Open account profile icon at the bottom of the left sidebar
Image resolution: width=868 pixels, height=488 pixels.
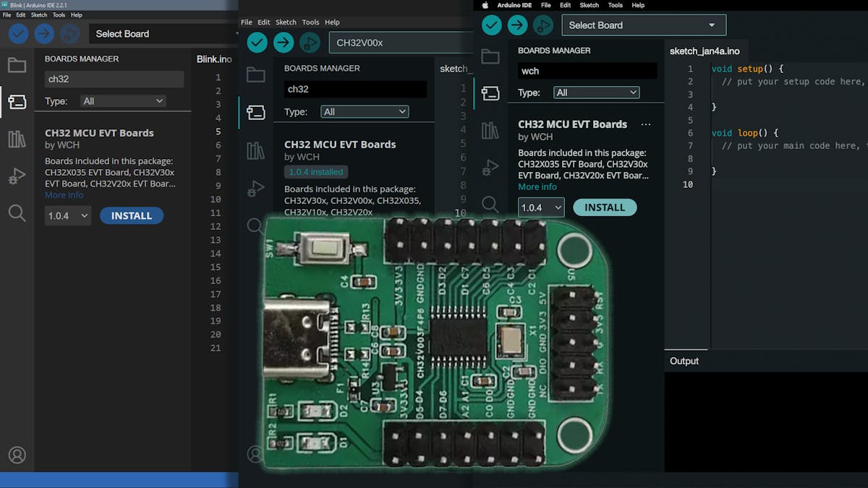point(17,455)
